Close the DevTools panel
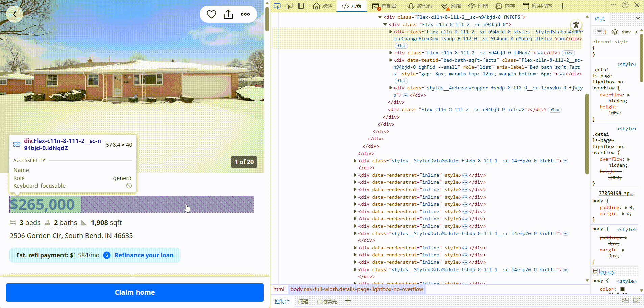 (x=637, y=5)
